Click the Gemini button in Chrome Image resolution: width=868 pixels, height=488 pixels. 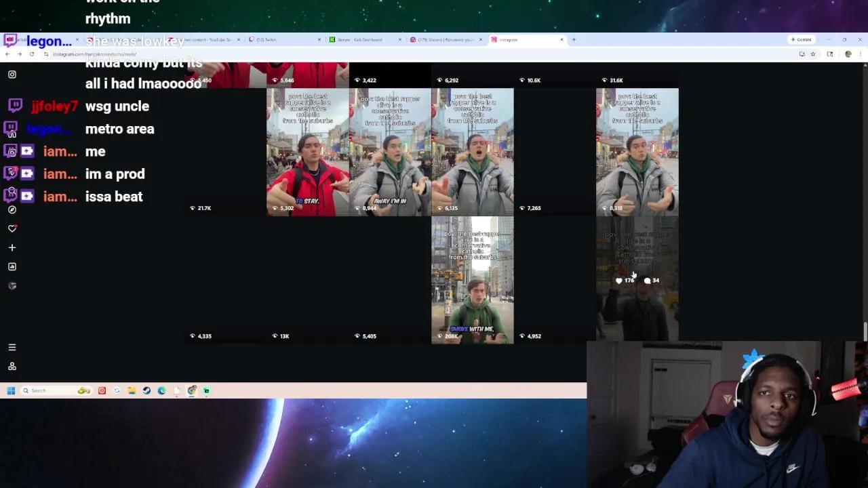(x=801, y=39)
